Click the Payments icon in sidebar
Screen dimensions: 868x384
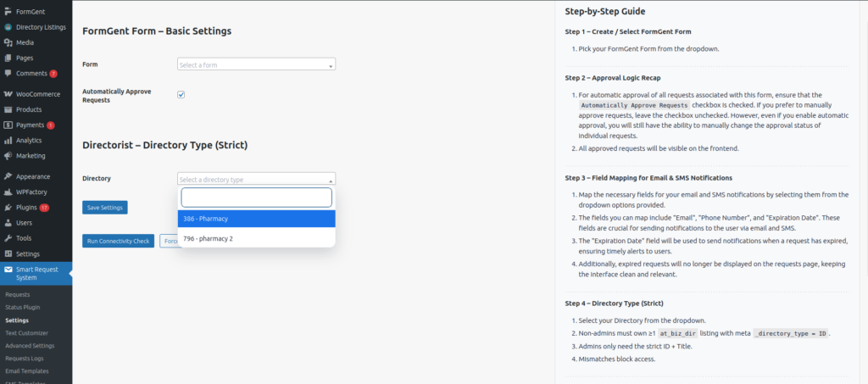click(8, 125)
